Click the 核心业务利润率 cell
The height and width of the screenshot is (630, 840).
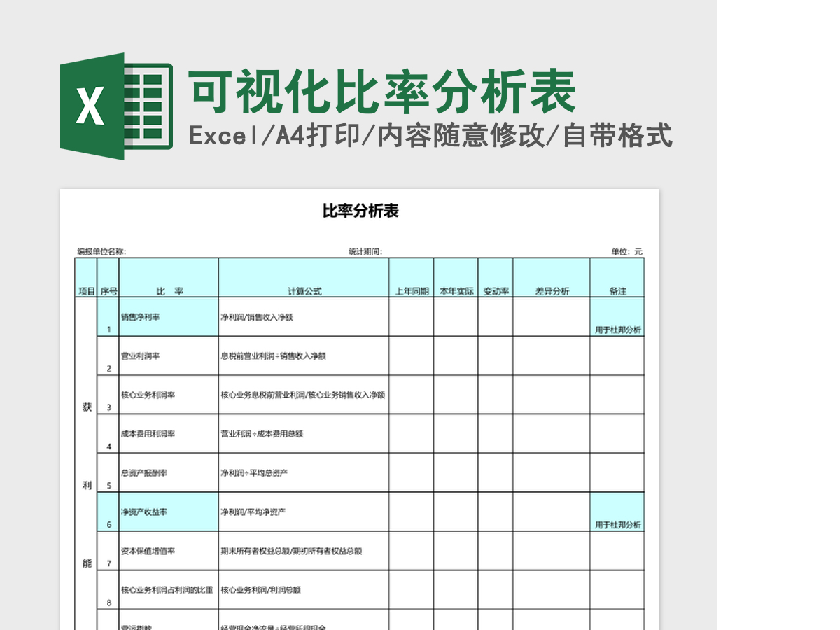coord(169,395)
